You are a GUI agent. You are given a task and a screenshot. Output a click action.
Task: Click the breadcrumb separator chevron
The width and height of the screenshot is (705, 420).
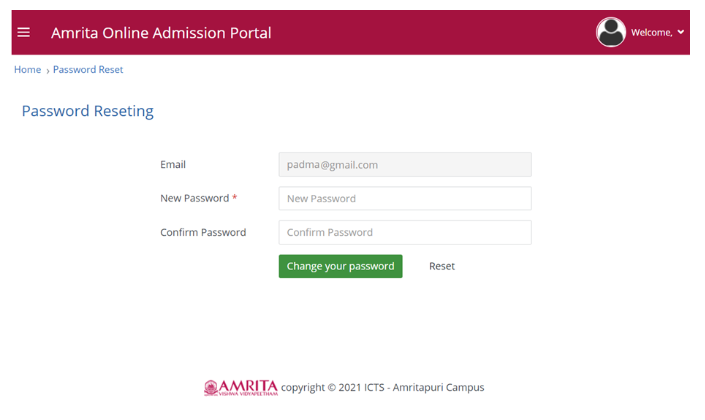[47, 71]
